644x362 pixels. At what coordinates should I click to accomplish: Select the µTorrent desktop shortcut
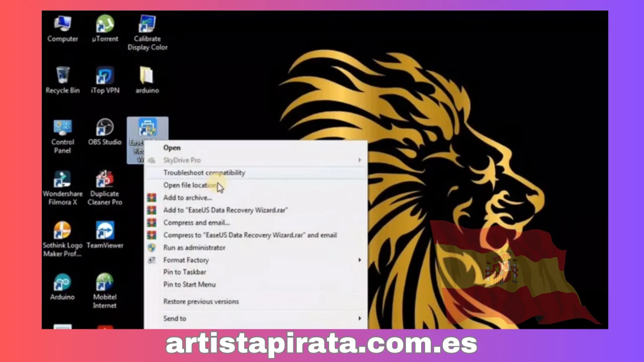pyautogui.click(x=105, y=29)
